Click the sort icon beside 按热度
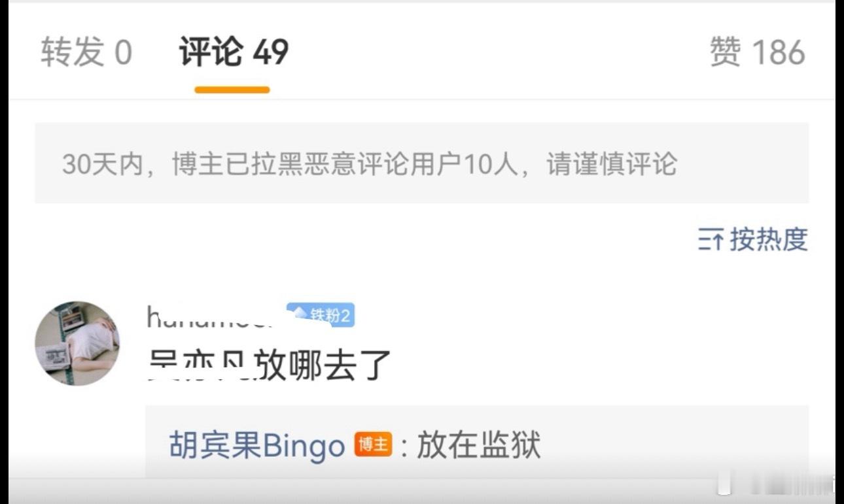This screenshot has height=504, width=844. coord(710,241)
